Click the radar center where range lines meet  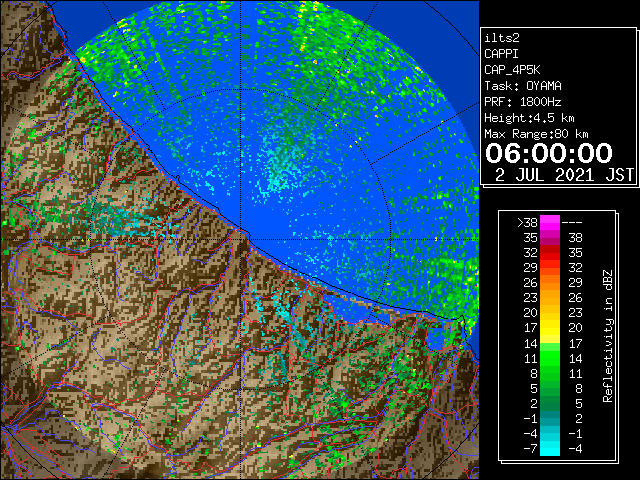[240, 239]
